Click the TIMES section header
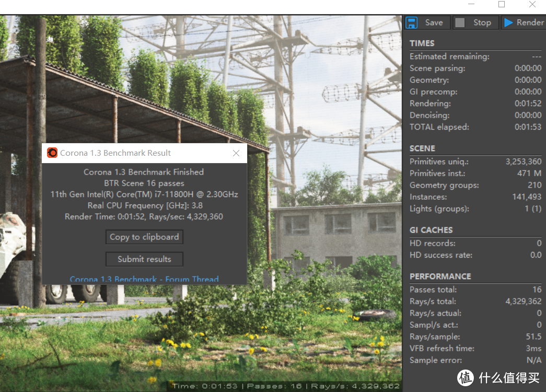The image size is (546, 392). 422,43
